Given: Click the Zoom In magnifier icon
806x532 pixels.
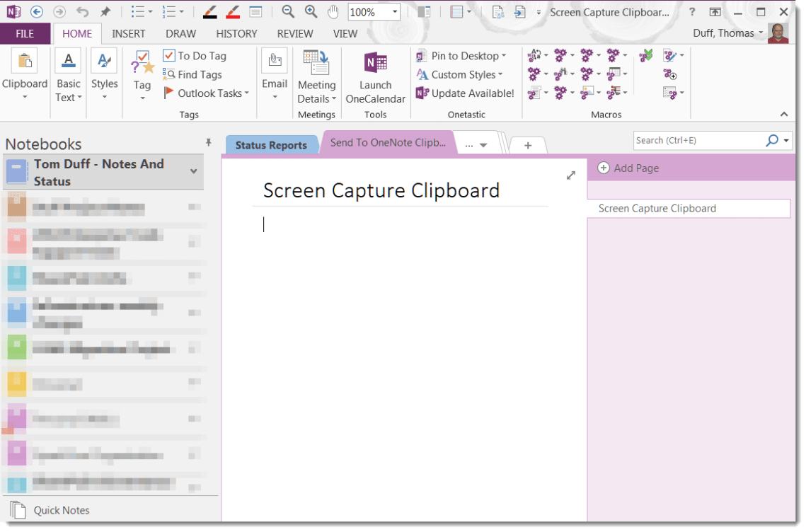Looking at the screenshot, I should click(310, 11).
